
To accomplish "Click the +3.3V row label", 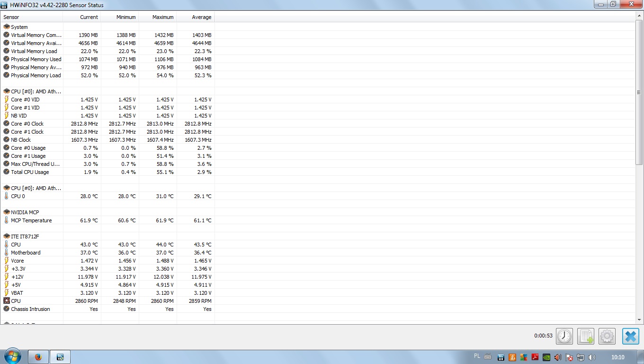I will [18, 269].
